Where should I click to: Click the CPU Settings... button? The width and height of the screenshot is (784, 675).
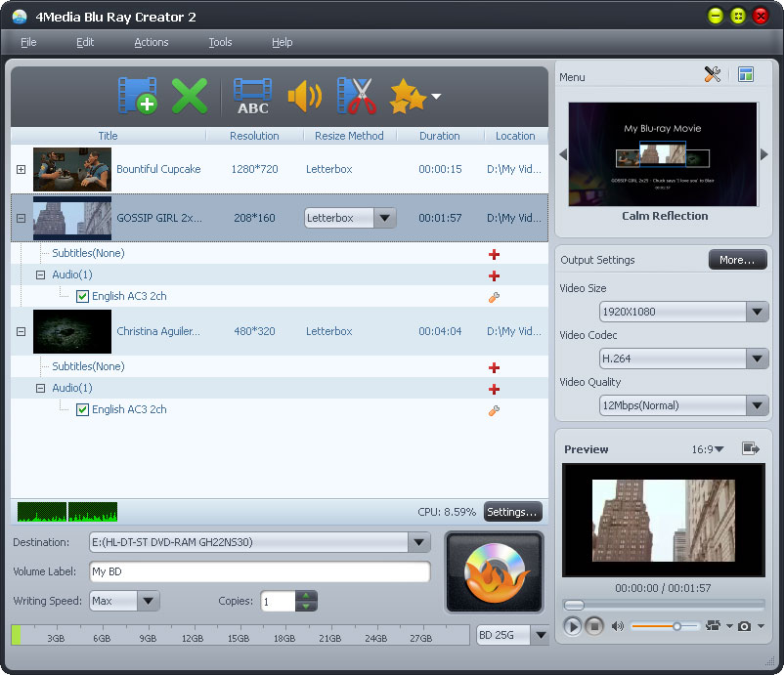pyautogui.click(x=512, y=512)
